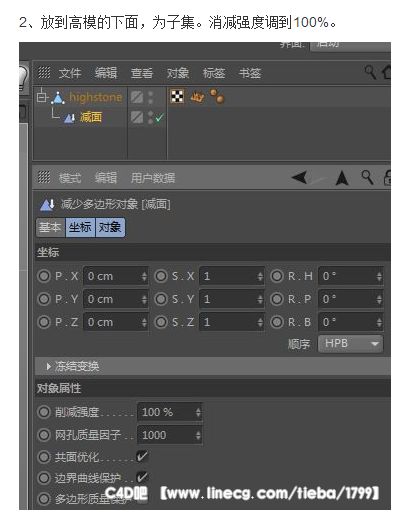Viewport: 405px width, 510px height.
Task: Click the highstone polygon object icon
Action: (x=58, y=97)
